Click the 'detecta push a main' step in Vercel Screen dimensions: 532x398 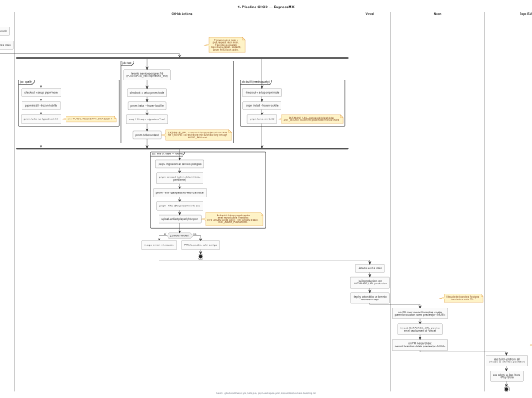pyautogui.click(x=370, y=268)
